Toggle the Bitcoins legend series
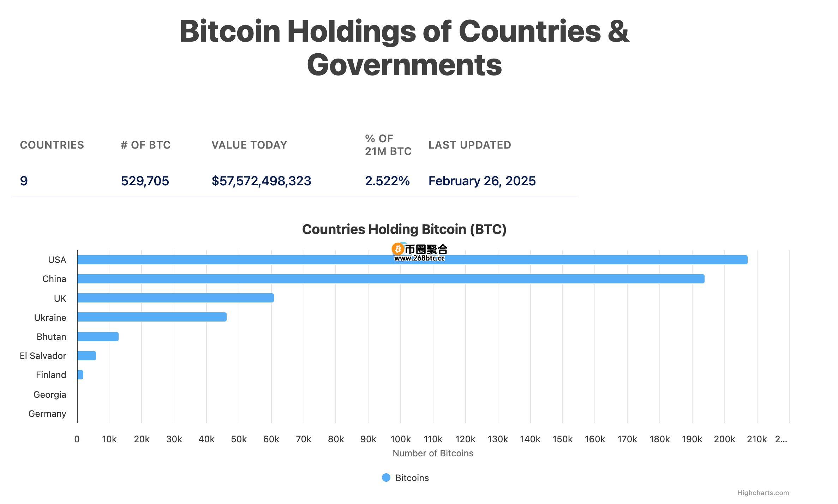The image size is (838, 504). tap(406, 478)
